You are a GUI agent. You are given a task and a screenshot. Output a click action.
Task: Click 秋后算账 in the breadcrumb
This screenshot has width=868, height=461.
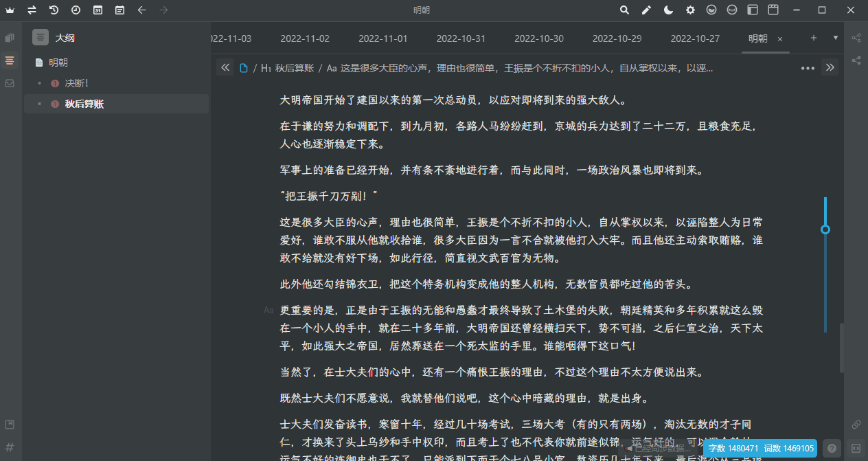295,68
